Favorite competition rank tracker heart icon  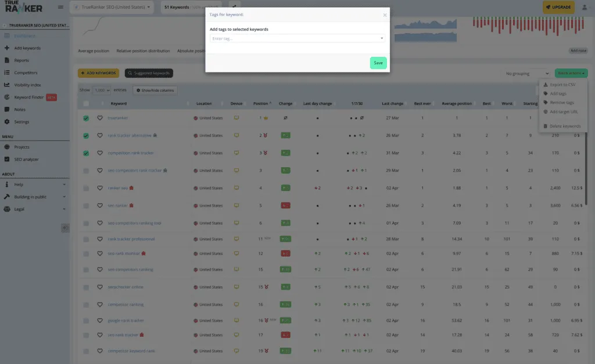(x=100, y=153)
